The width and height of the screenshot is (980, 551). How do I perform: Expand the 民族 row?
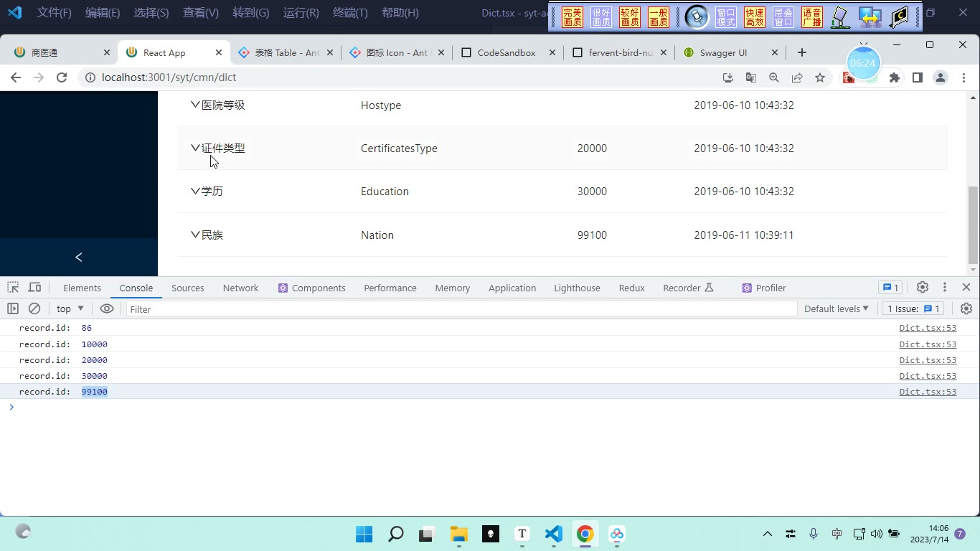coord(194,235)
